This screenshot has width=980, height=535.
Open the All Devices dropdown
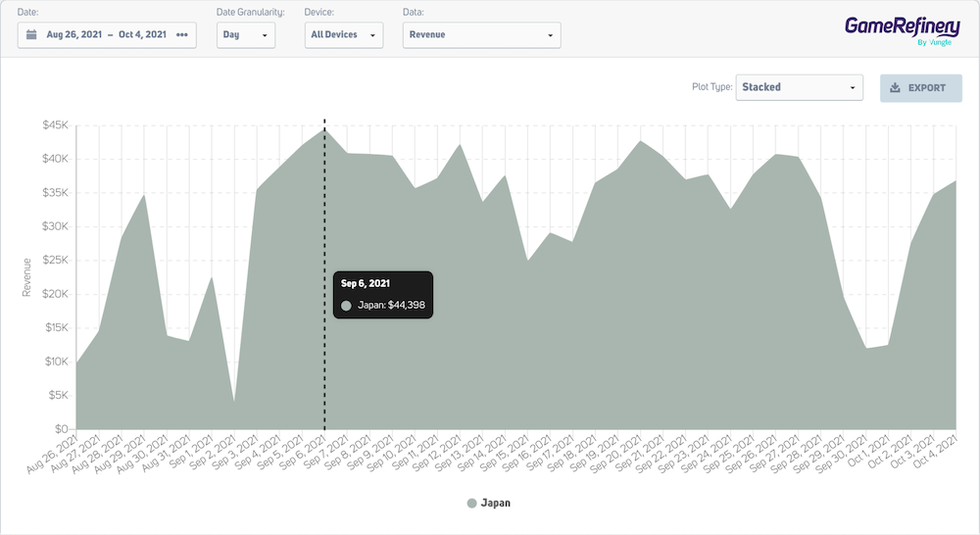(x=344, y=35)
